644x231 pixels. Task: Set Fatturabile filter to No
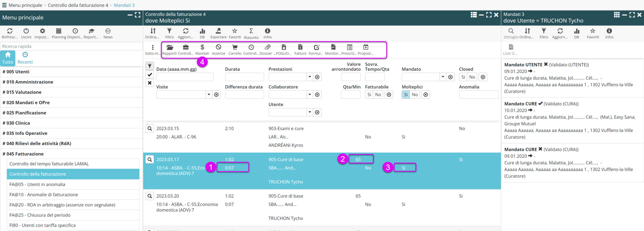[x=378, y=95]
